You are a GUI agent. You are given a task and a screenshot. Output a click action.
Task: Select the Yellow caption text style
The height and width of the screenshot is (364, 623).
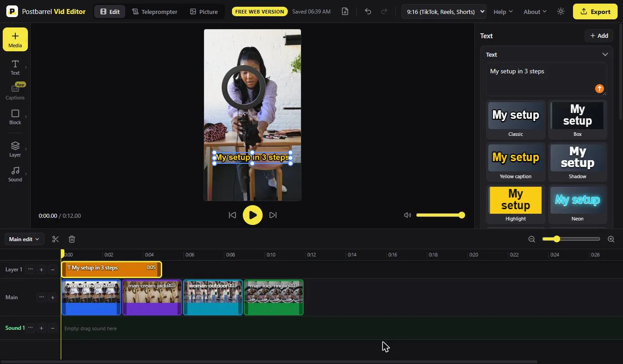tap(516, 162)
